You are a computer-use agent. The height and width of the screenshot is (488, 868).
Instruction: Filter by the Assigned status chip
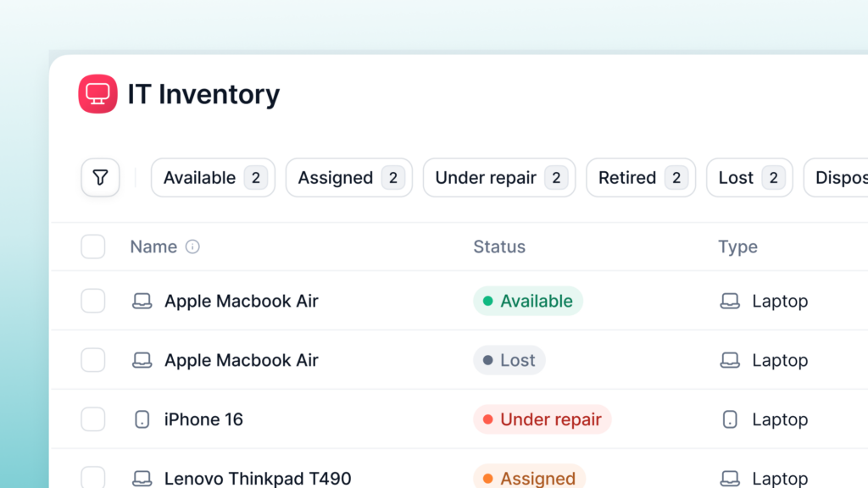348,178
